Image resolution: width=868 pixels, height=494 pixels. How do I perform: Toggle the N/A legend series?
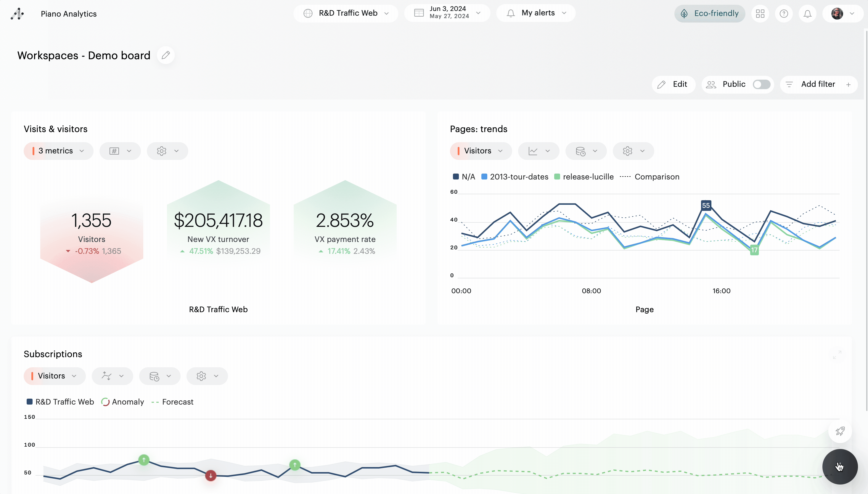[x=464, y=177]
